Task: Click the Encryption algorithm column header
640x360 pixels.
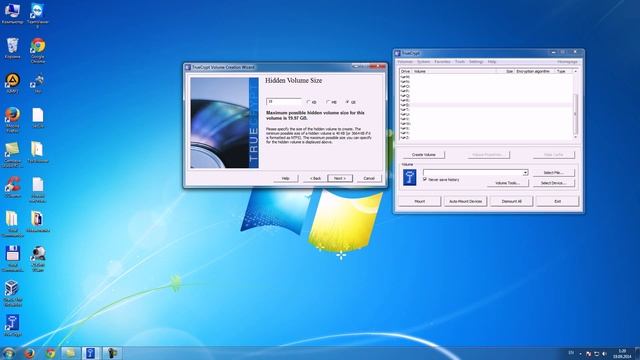Action: pos(535,71)
